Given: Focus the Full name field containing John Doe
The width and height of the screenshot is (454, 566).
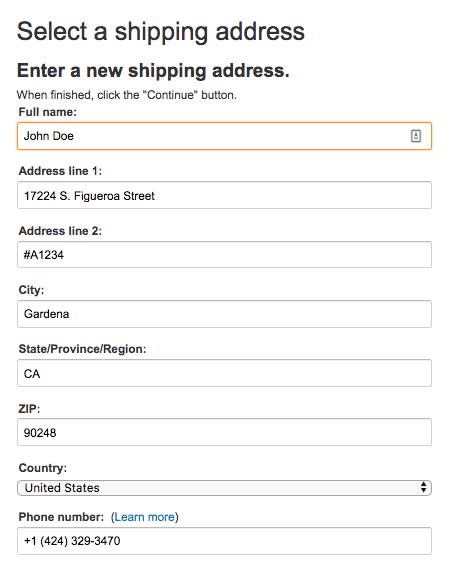Looking at the screenshot, I should click(224, 136).
